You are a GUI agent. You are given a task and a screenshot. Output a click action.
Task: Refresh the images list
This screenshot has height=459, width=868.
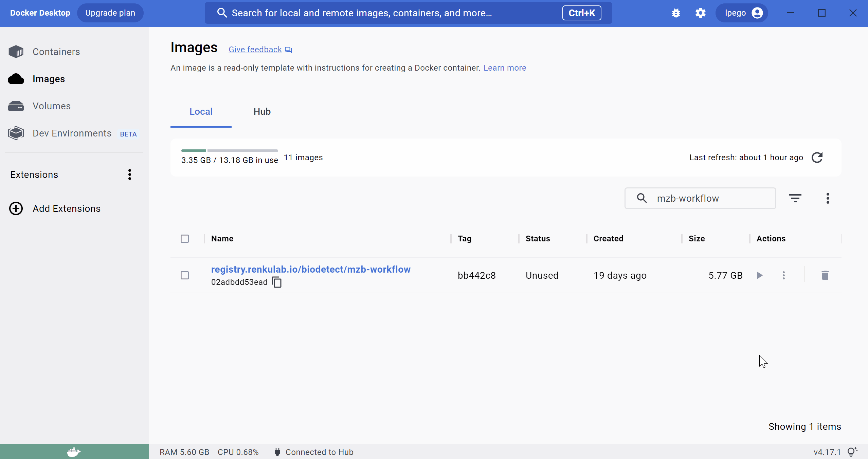click(817, 158)
